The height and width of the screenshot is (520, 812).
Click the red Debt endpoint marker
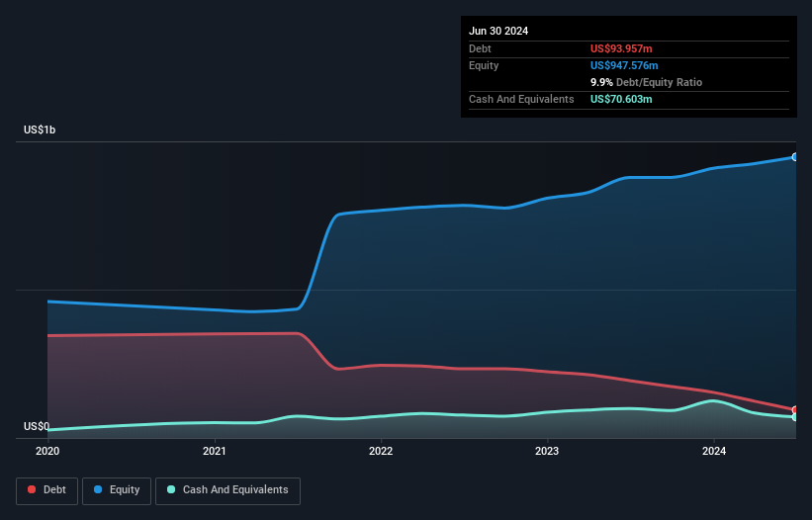coord(795,410)
